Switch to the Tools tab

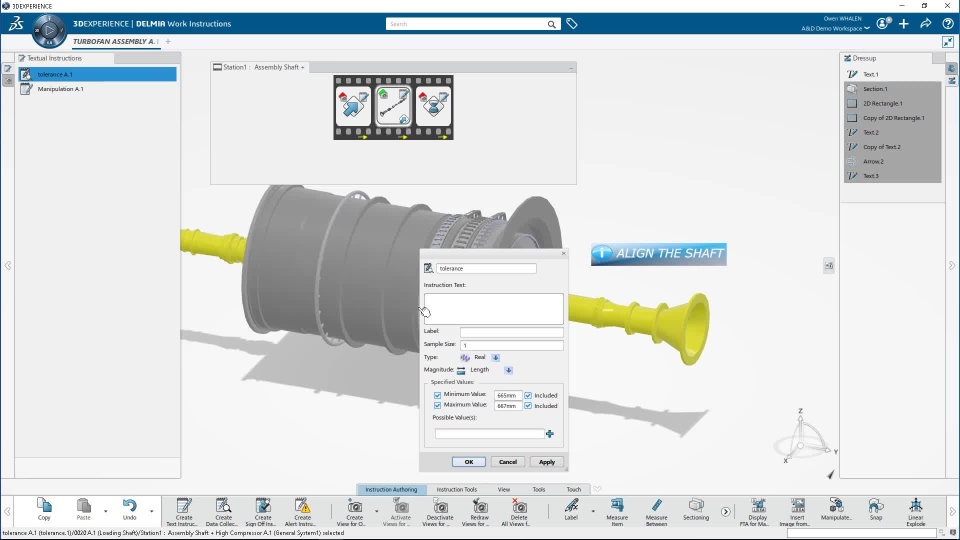tap(539, 489)
